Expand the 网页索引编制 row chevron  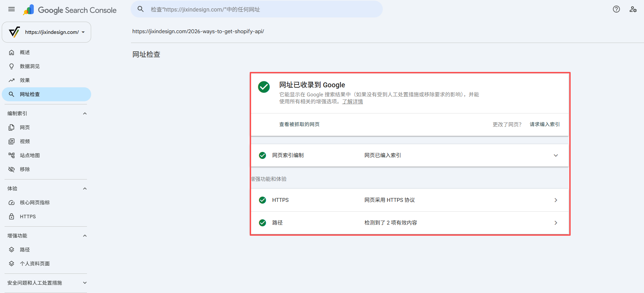556,155
